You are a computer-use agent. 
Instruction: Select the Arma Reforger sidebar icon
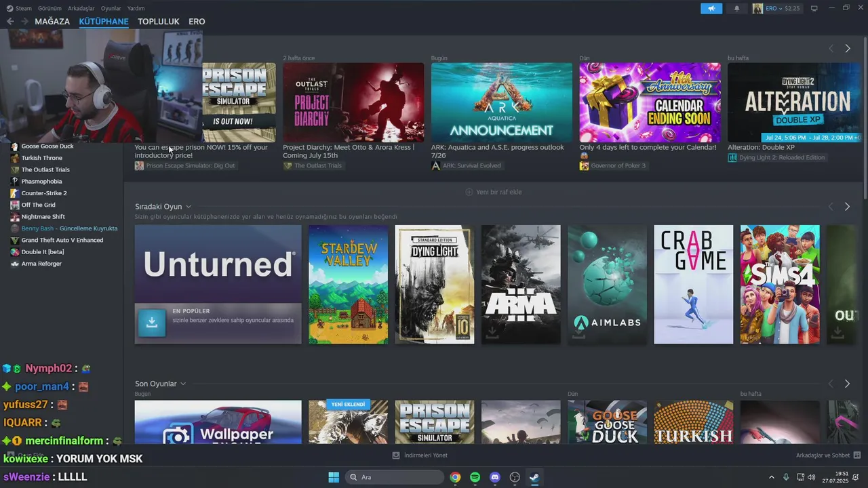point(15,264)
